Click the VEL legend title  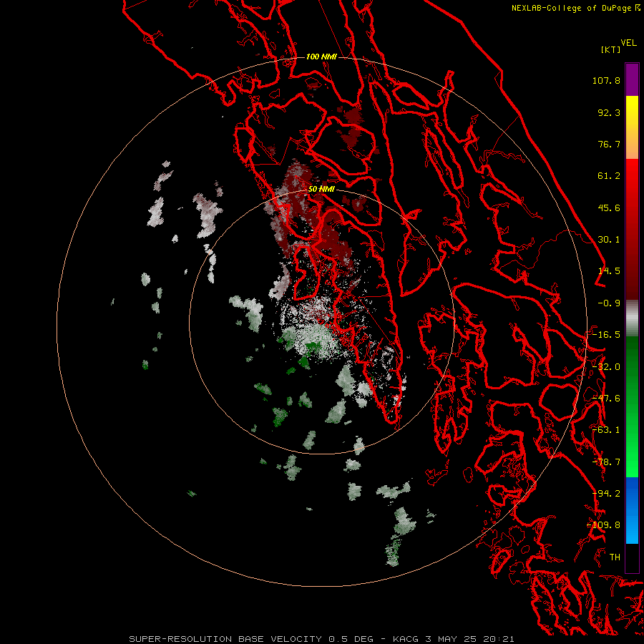(x=629, y=43)
